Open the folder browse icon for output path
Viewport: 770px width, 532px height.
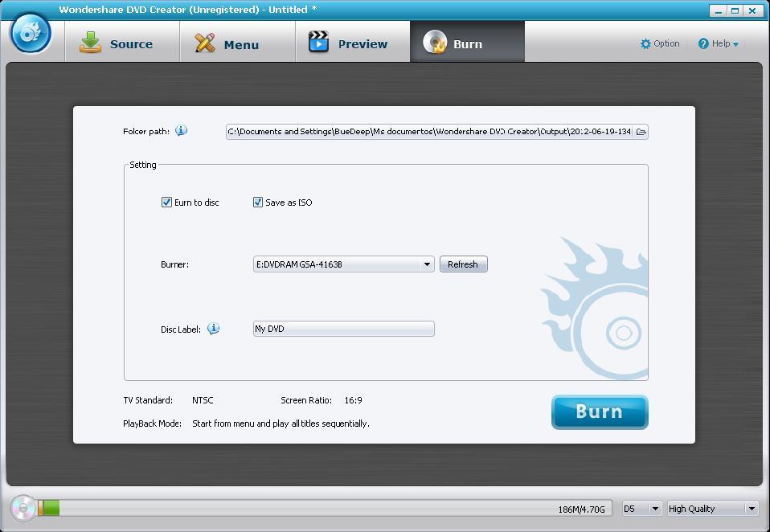pyautogui.click(x=641, y=131)
